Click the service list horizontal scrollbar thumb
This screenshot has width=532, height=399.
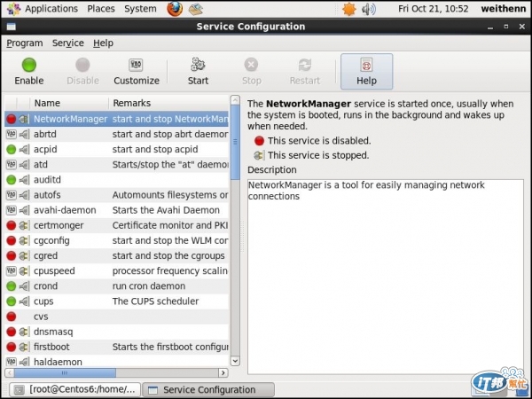point(65,373)
